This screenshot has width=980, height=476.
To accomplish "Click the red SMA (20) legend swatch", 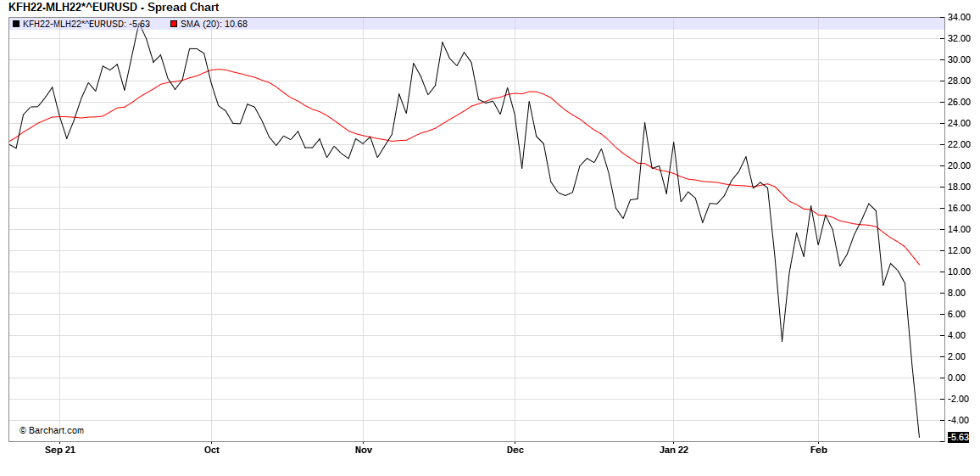I will 173,25.
